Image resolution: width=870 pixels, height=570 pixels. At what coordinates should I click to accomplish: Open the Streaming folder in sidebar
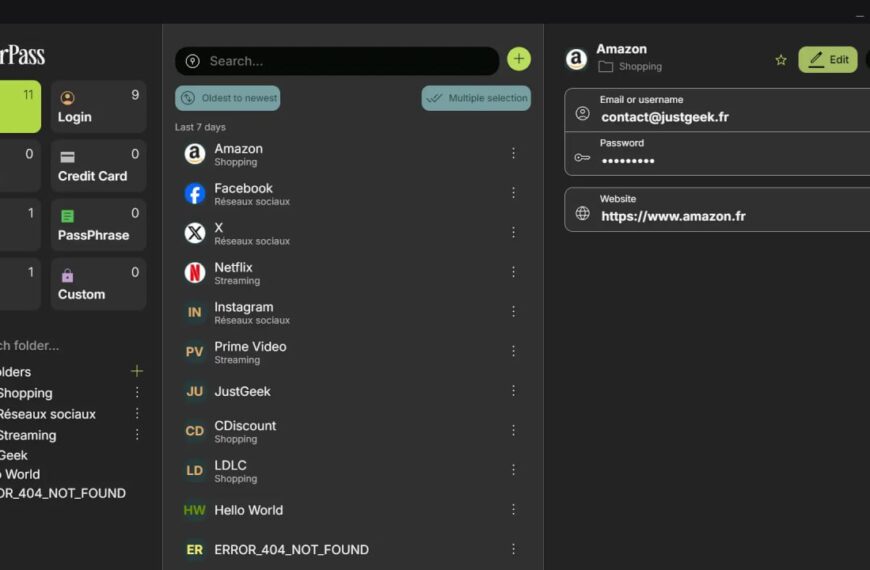(x=28, y=435)
